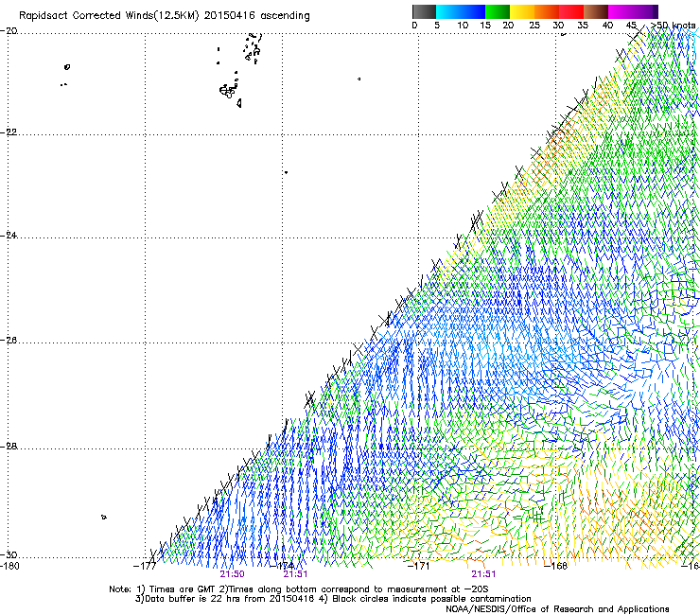Click the 'Times are GMT' note line
700x615 pixels.
[298, 589]
